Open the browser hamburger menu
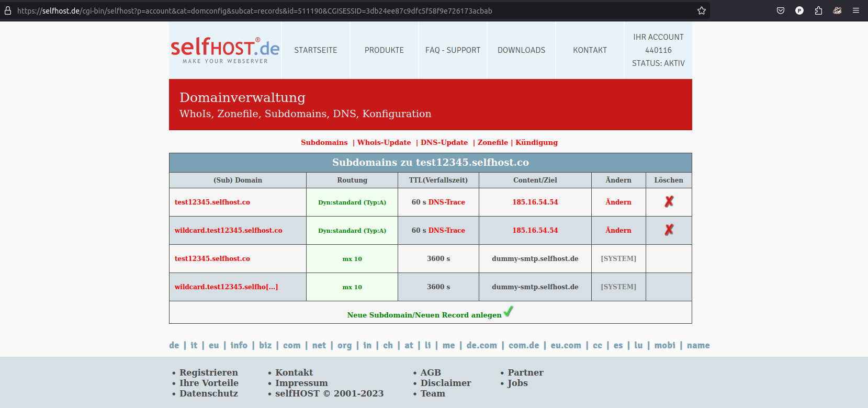Viewport: 868px width, 408px height. tap(856, 10)
